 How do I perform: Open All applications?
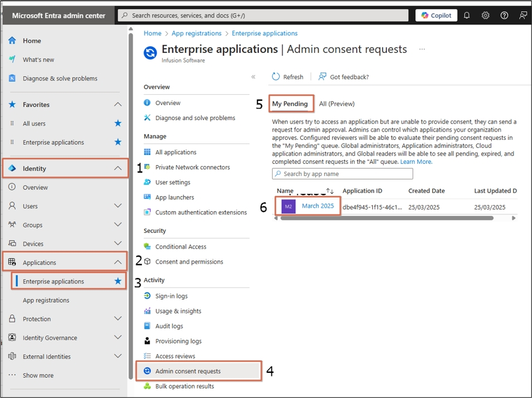176,152
